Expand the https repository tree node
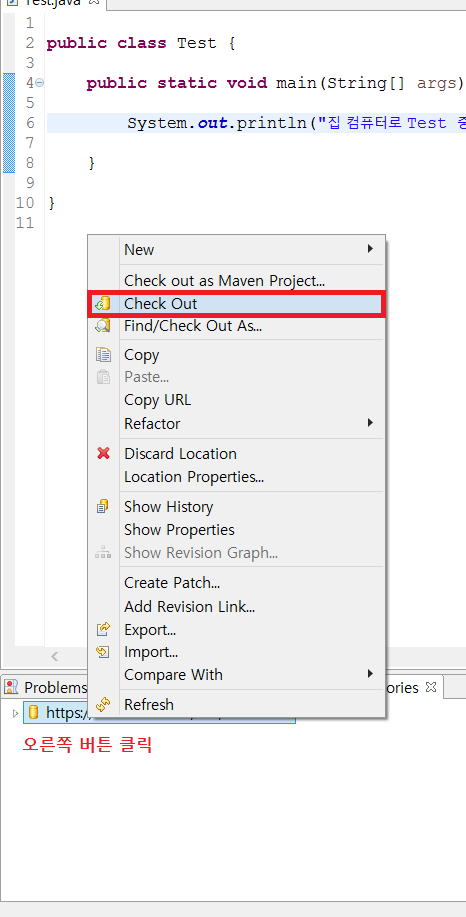Image resolution: width=466 pixels, height=917 pixels. (15, 713)
